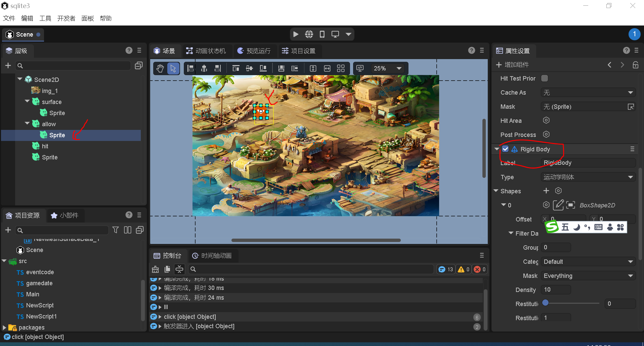This screenshot has width=644, height=346.
Task: Align selected nodes to the top edge
Action: pyautogui.click(x=236, y=68)
